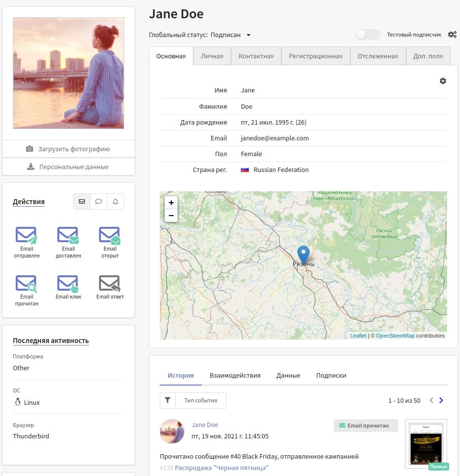Click the birth date value 21 июл. 1995
This screenshot has height=476, width=460.
click(x=274, y=123)
